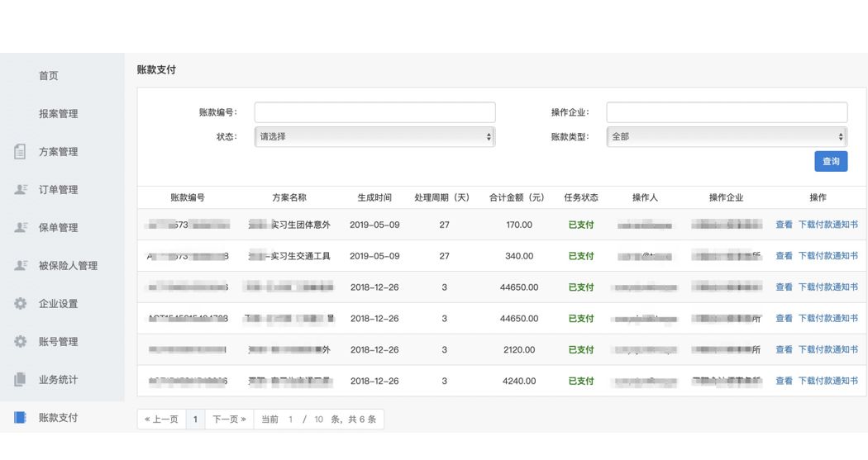Image resolution: width=868 pixels, height=460 pixels.
Task: Click the gear icon beside 账号管理
Action: point(21,342)
